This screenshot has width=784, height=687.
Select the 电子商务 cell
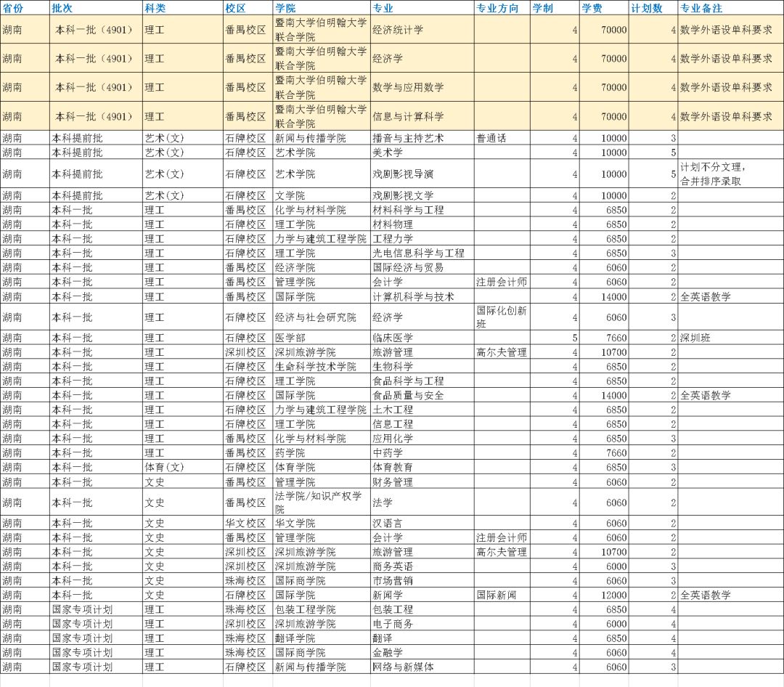422,624
